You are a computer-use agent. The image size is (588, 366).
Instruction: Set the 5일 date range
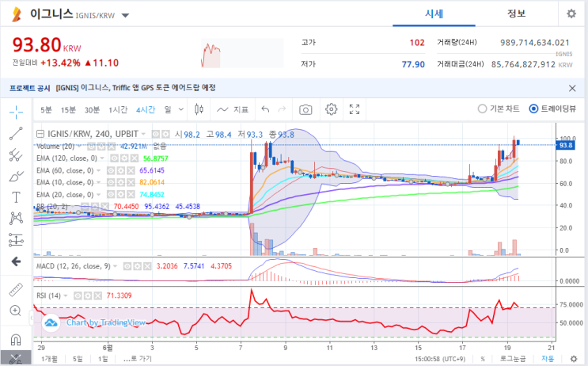(x=78, y=359)
